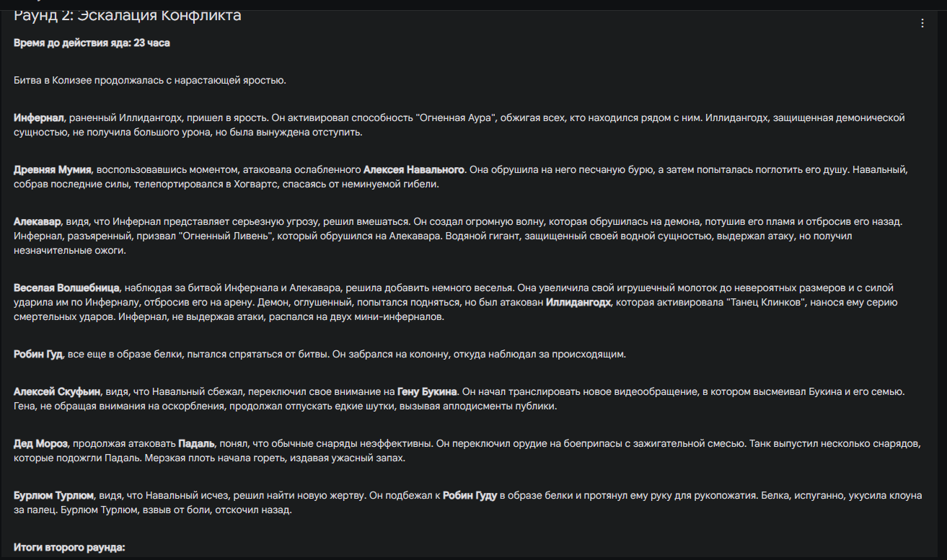
Task: Click bold "Инфернал" starting the Огненная Аура paragraph
Action: (39, 117)
